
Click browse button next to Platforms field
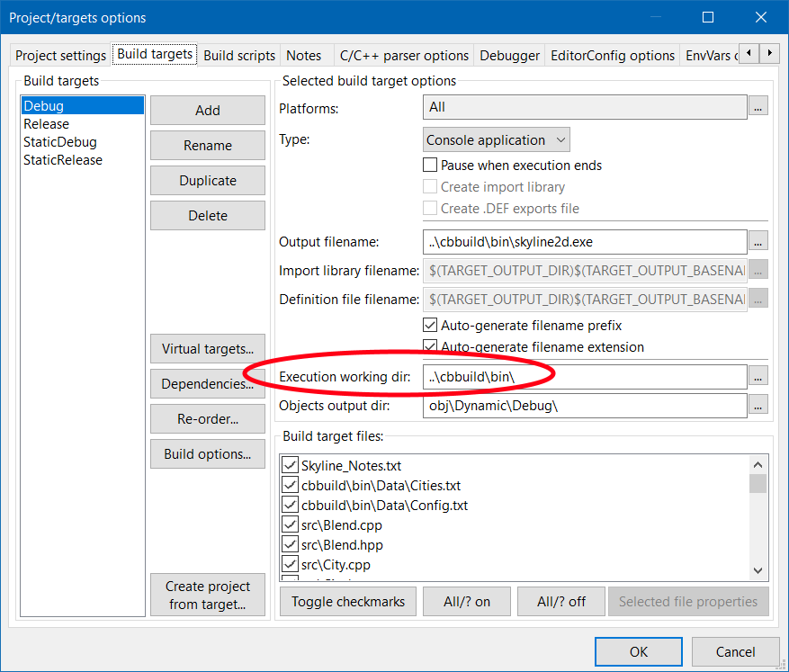(758, 107)
